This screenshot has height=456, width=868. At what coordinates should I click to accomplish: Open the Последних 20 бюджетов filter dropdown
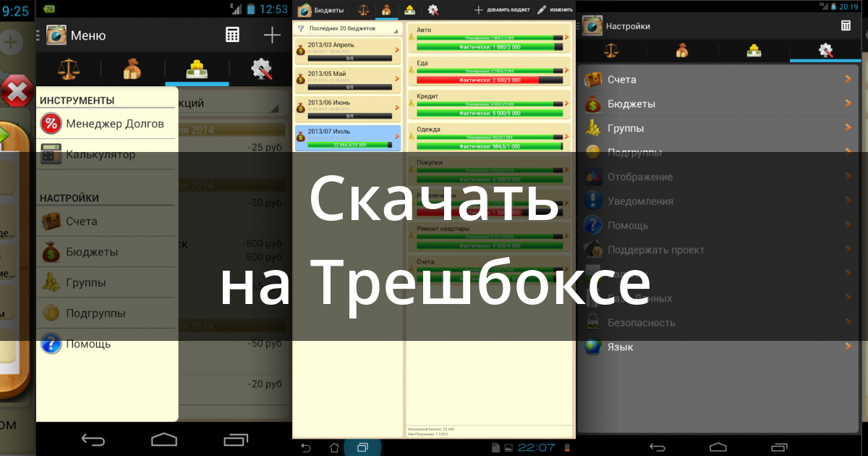pos(347,29)
